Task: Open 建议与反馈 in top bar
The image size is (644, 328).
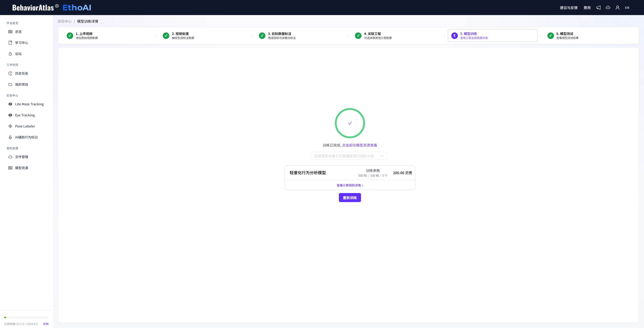Action: (569, 8)
